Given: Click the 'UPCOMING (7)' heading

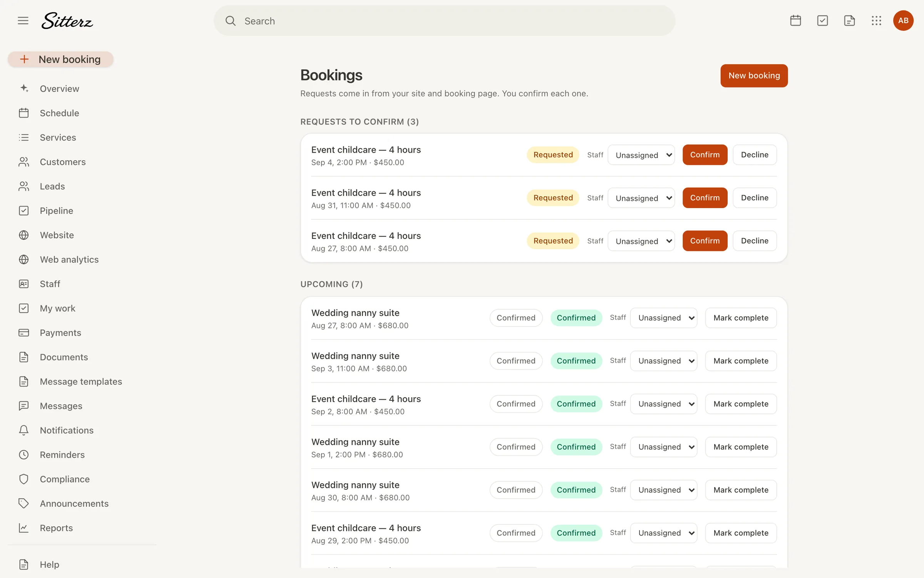Looking at the screenshot, I should 331,284.
